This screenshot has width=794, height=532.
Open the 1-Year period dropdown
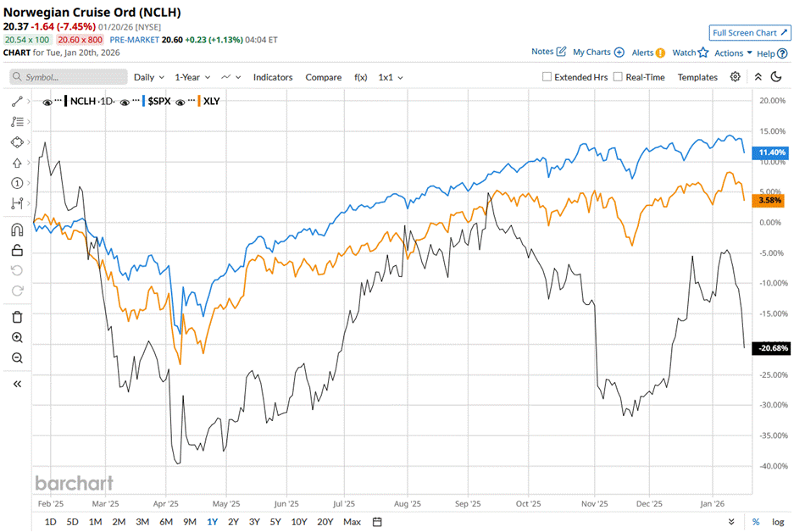coord(192,77)
